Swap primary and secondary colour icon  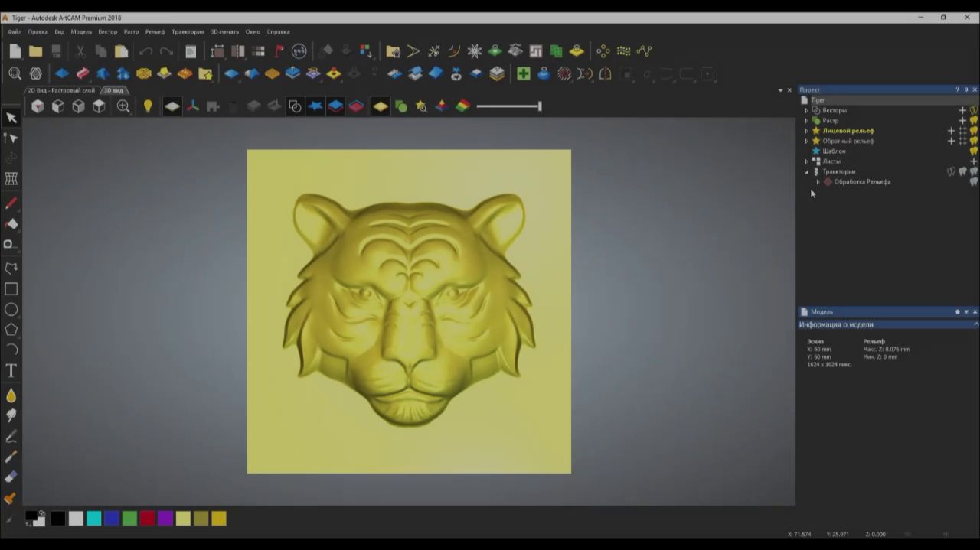tap(42, 513)
